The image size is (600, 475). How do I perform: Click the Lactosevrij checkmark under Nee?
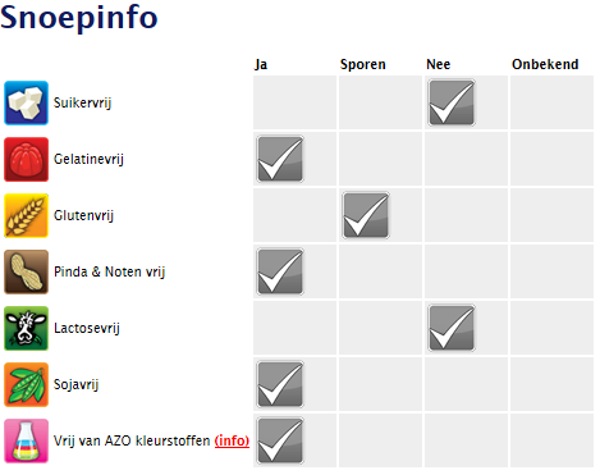(x=451, y=327)
